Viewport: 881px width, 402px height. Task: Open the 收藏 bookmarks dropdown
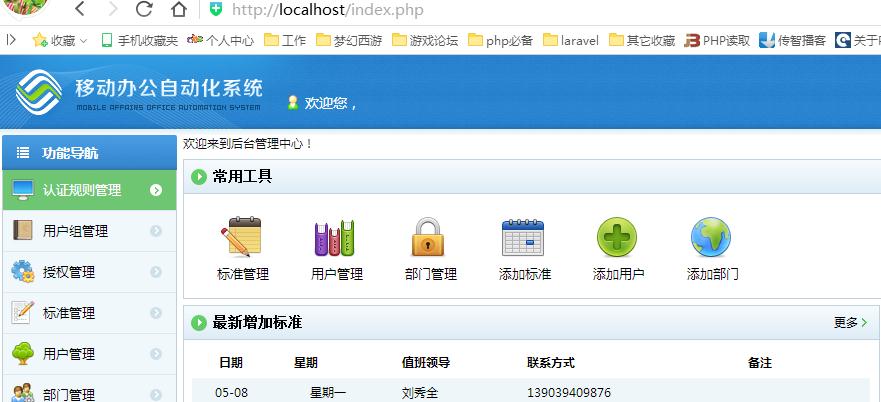point(60,41)
